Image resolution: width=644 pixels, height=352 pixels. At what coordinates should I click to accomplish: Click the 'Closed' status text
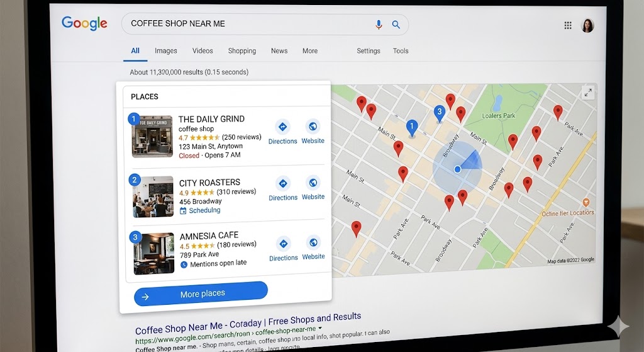point(189,156)
